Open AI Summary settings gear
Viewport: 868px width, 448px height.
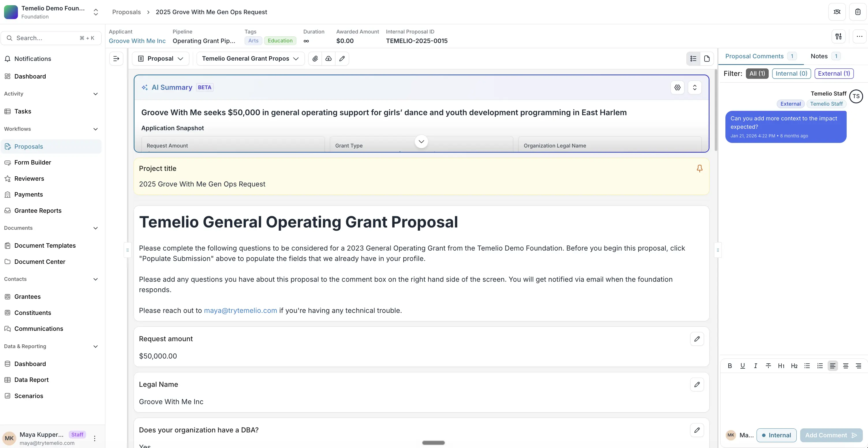pyautogui.click(x=677, y=87)
